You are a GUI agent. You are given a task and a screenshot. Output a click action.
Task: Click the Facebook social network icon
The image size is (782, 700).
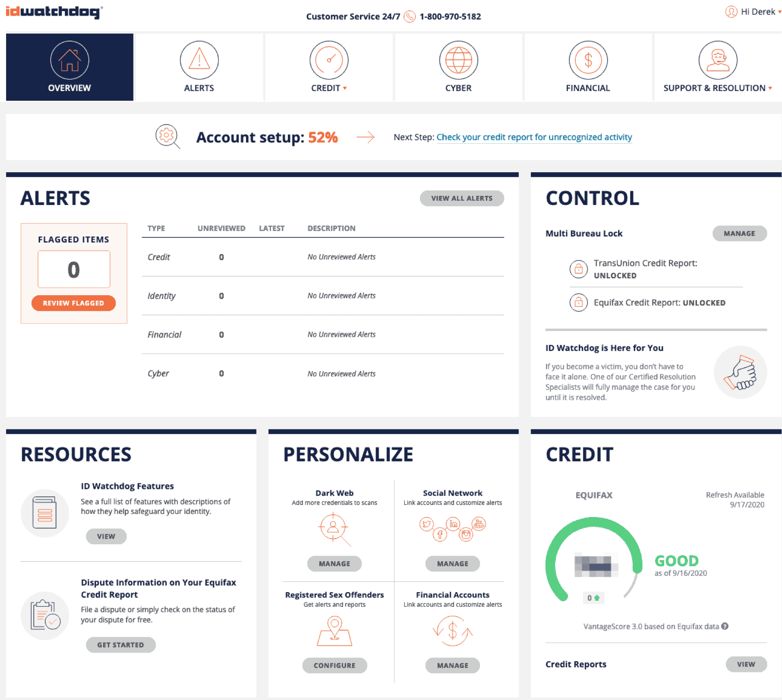[x=440, y=535]
